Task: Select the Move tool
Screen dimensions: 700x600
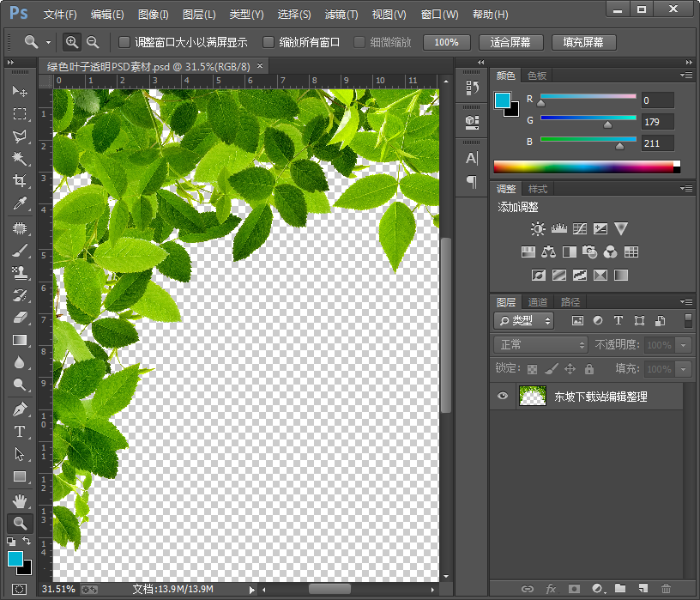Action: (x=20, y=91)
